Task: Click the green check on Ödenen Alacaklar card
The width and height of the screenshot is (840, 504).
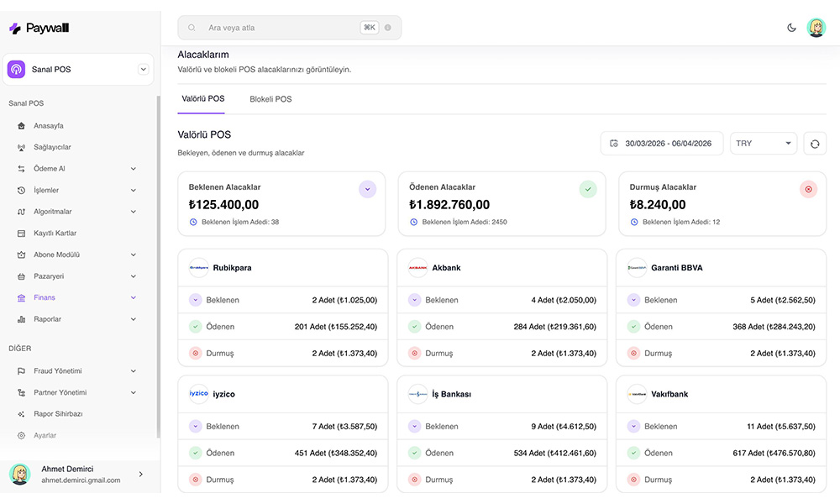Action: 588,190
